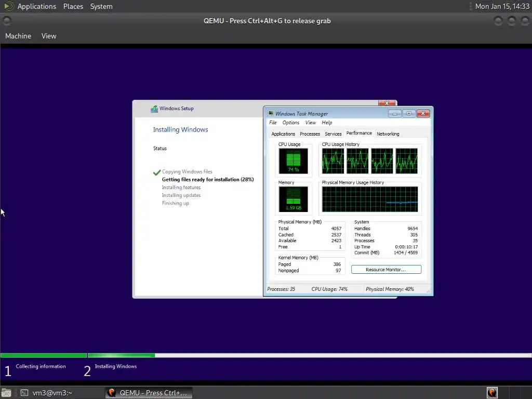Close the Windows Task Manager window
The image size is (532, 399).
[x=423, y=114]
